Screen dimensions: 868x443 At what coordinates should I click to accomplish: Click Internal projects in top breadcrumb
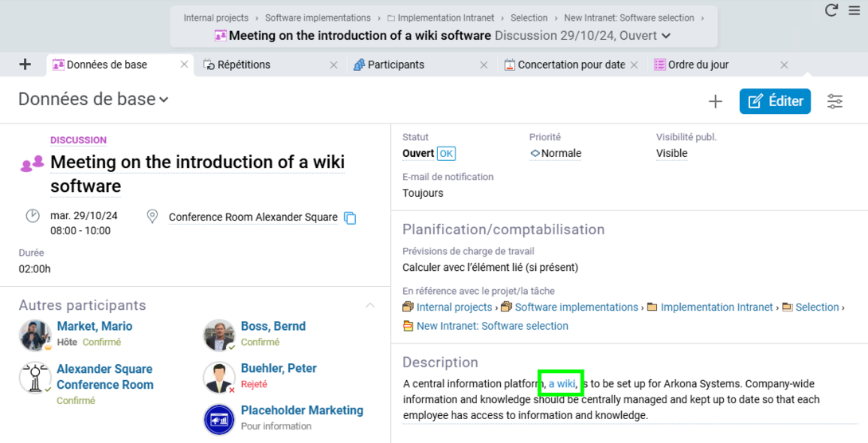coord(216,18)
